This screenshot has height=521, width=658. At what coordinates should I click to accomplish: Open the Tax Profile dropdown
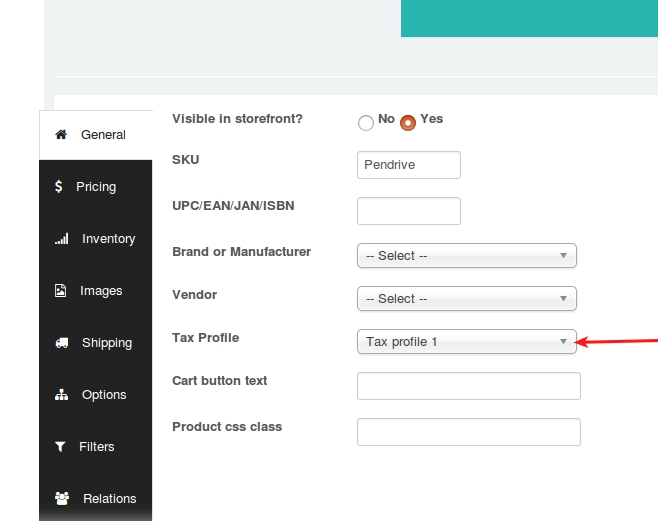point(467,341)
